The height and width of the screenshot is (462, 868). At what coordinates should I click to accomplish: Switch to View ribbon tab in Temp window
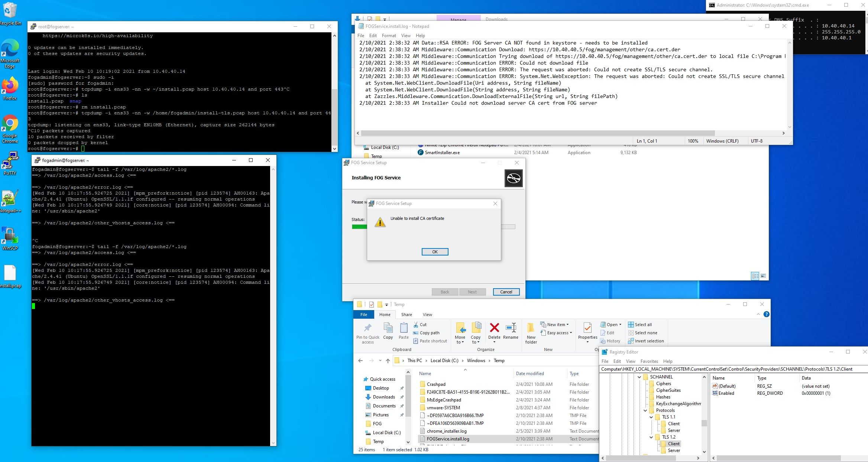click(x=427, y=315)
